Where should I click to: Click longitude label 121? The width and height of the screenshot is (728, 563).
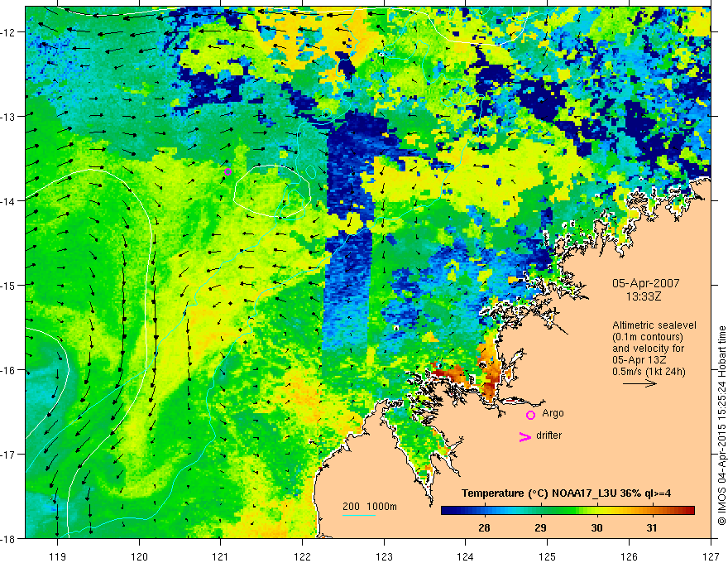[x=221, y=556]
